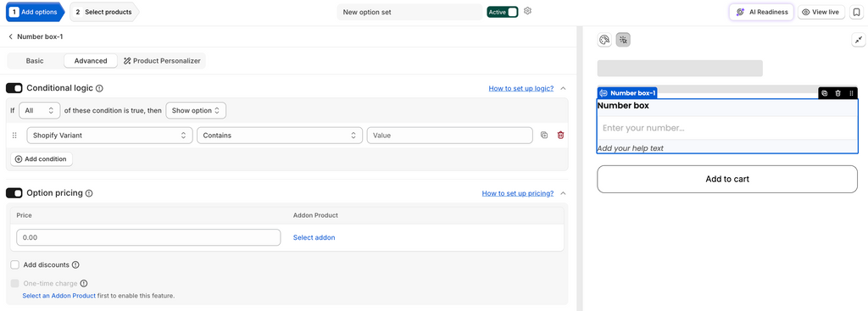Go to step 1 Add options
The height and width of the screenshot is (311, 868).
[x=34, y=12]
